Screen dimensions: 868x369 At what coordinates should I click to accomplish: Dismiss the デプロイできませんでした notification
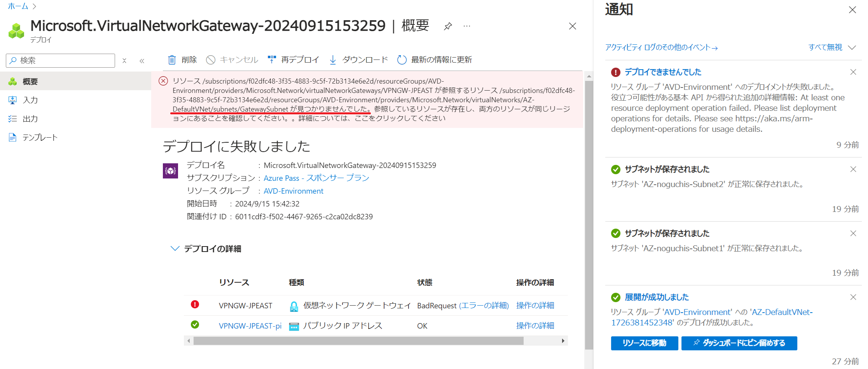click(x=853, y=72)
